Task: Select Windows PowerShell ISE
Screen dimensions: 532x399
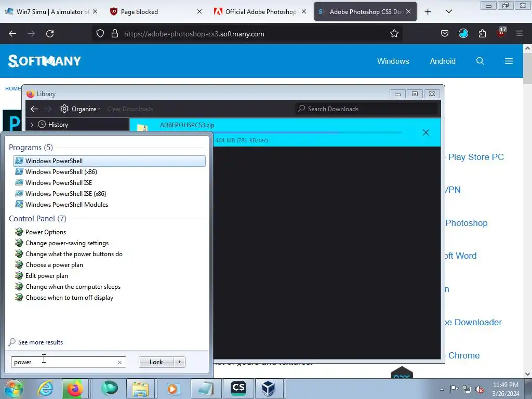Action: 109,182
